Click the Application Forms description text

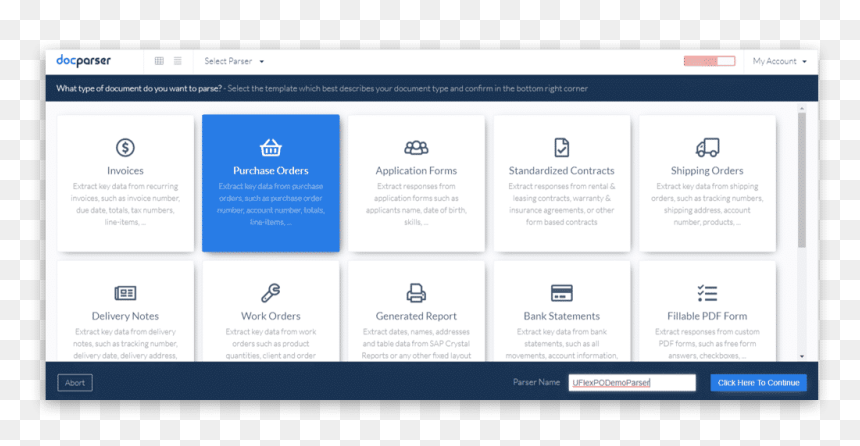tap(416, 204)
